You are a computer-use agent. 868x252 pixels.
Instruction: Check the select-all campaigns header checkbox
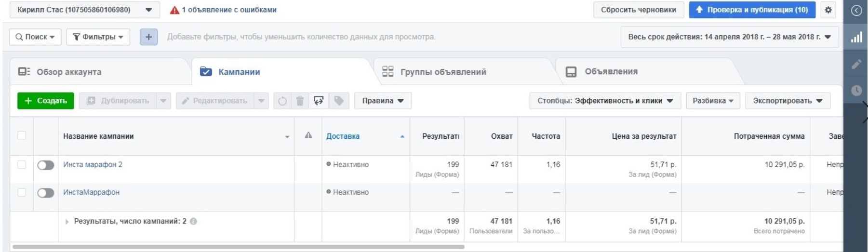22,135
